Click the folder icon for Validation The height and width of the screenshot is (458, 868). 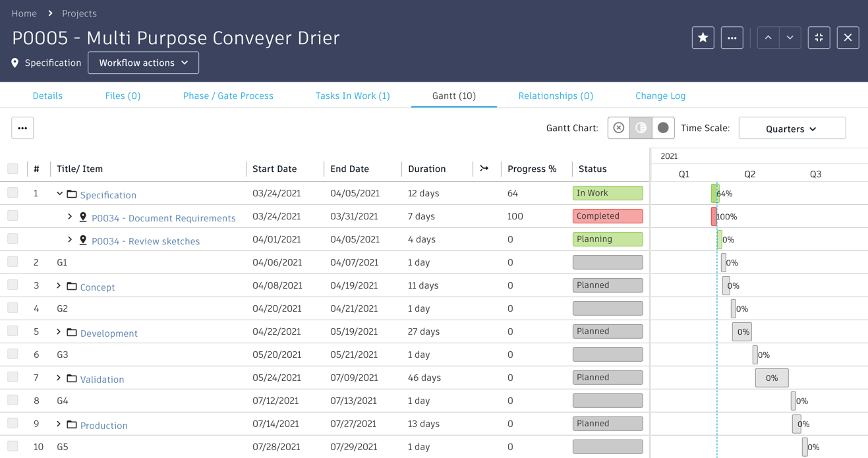[72, 379]
